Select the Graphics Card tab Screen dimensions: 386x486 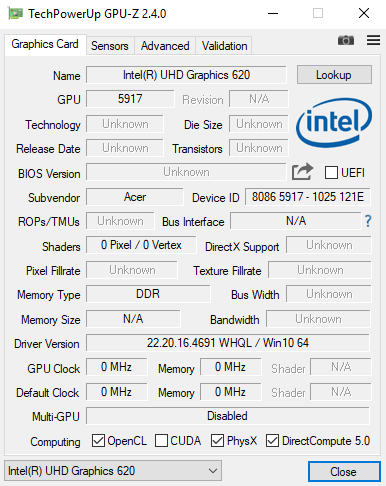pos(45,44)
